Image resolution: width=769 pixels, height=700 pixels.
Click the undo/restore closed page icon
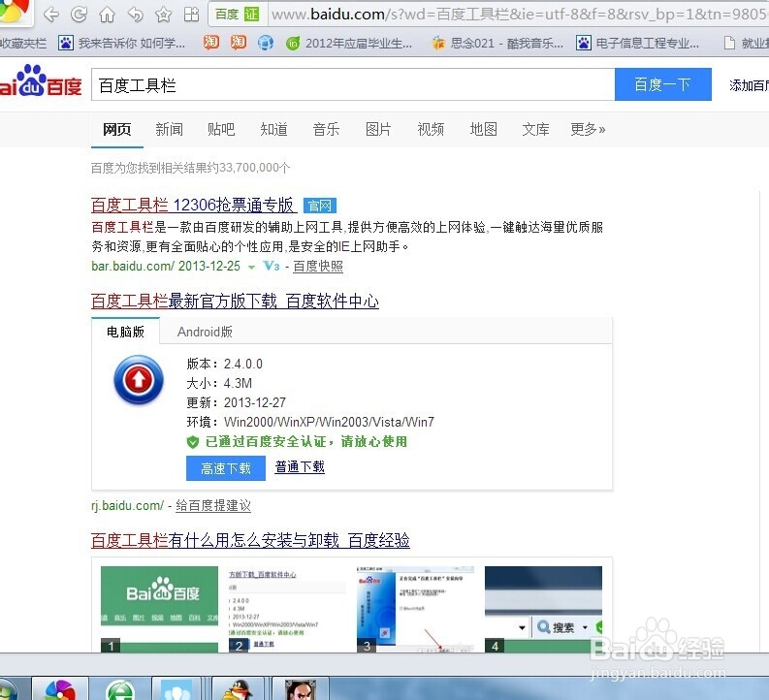point(136,15)
